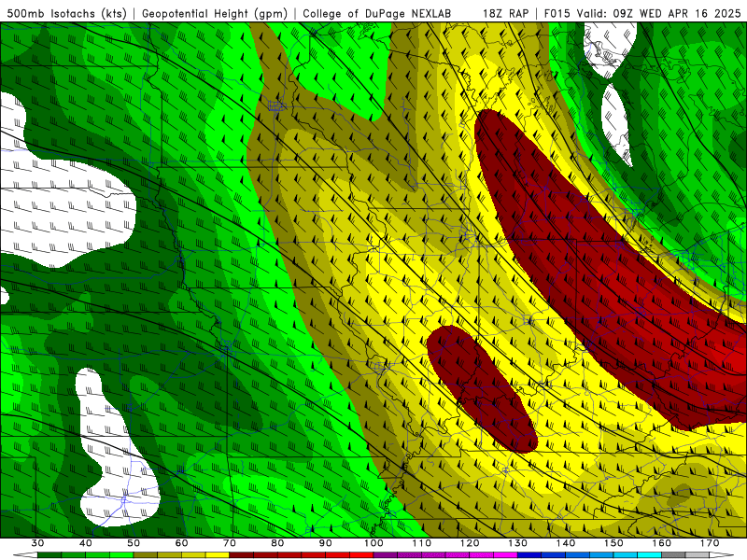The height and width of the screenshot is (560, 747).
Task: Click the purple swatch between 100 and 110
Action: (x=386, y=555)
